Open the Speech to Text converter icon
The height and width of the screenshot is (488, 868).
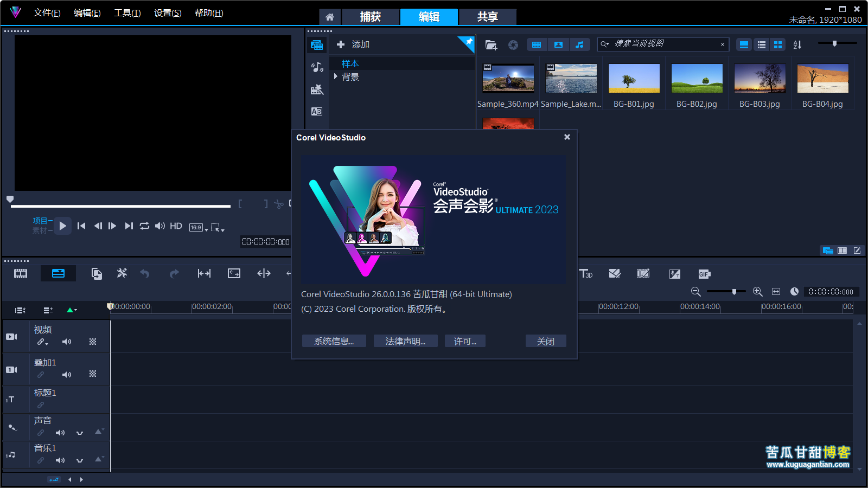click(675, 274)
